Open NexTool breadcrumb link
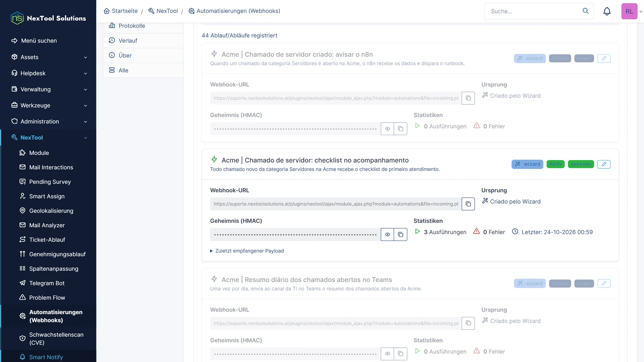 pyautogui.click(x=163, y=11)
